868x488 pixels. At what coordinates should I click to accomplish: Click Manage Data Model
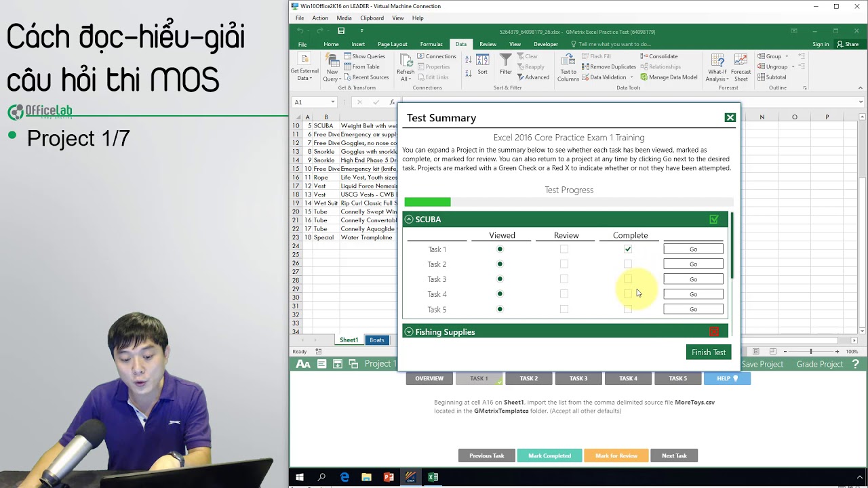668,77
